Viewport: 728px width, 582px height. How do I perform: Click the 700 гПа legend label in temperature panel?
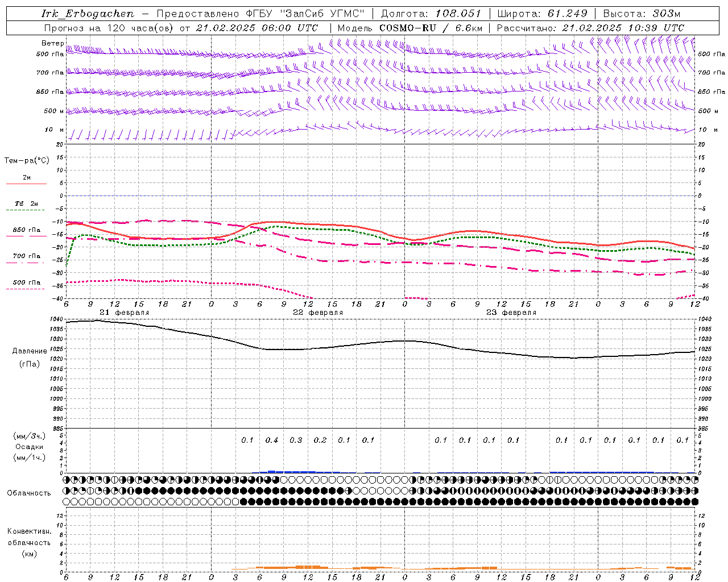(27, 256)
